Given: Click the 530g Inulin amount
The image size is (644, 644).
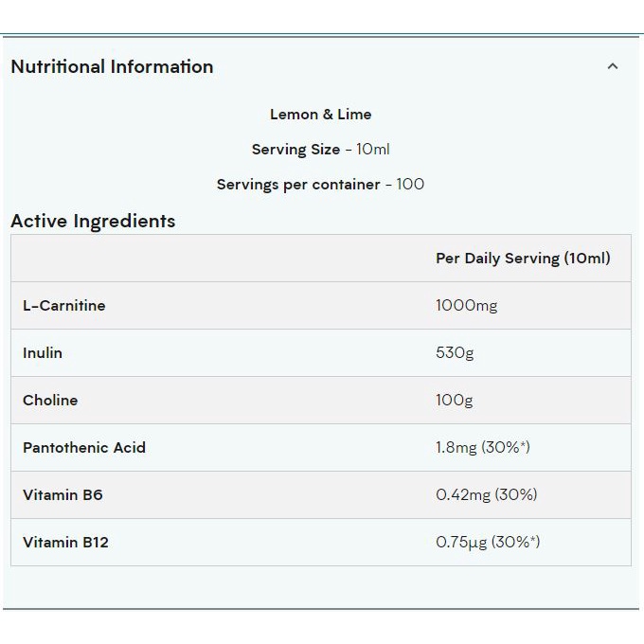Looking at the screenshot, I should coord(455,353).
